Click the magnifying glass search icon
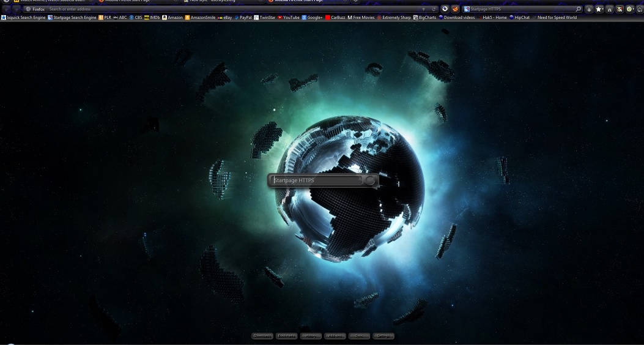Viewport: 644px width, 345px height. click(579, 9)
